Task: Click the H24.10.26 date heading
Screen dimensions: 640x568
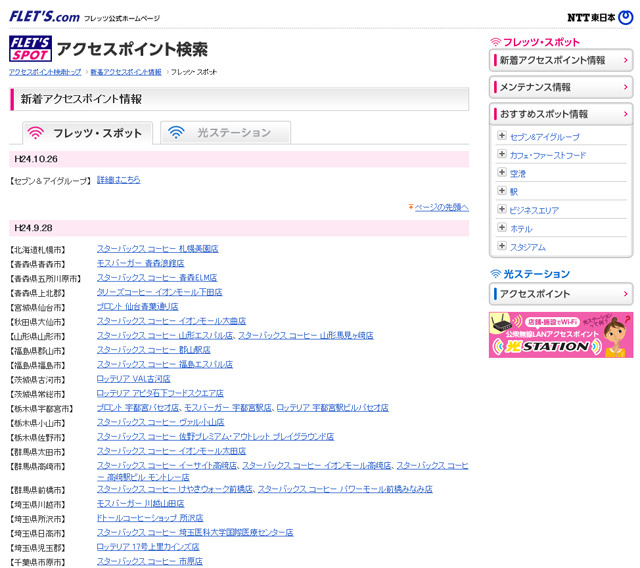Action: pyautogui.click(x=36, y=159)
